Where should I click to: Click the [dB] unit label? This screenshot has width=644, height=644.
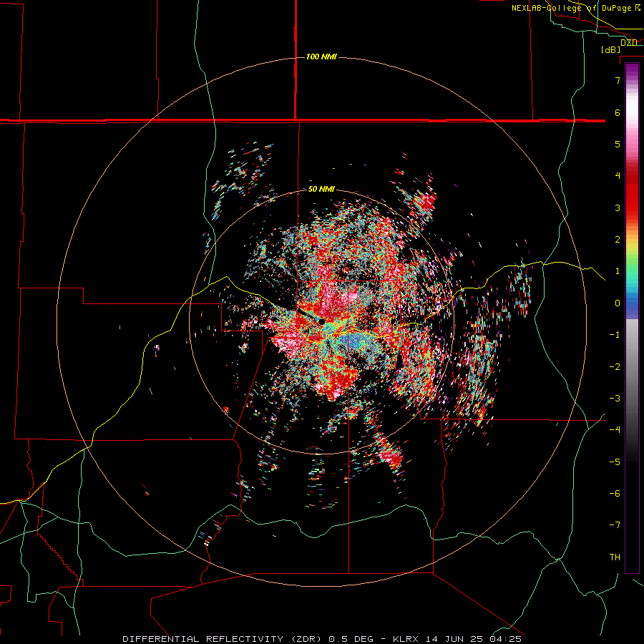point(610,49)
